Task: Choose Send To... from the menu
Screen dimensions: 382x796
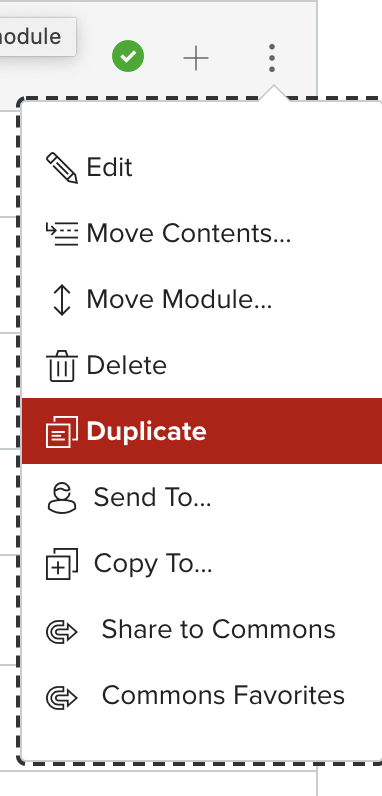Action: [x=202, y=497]
